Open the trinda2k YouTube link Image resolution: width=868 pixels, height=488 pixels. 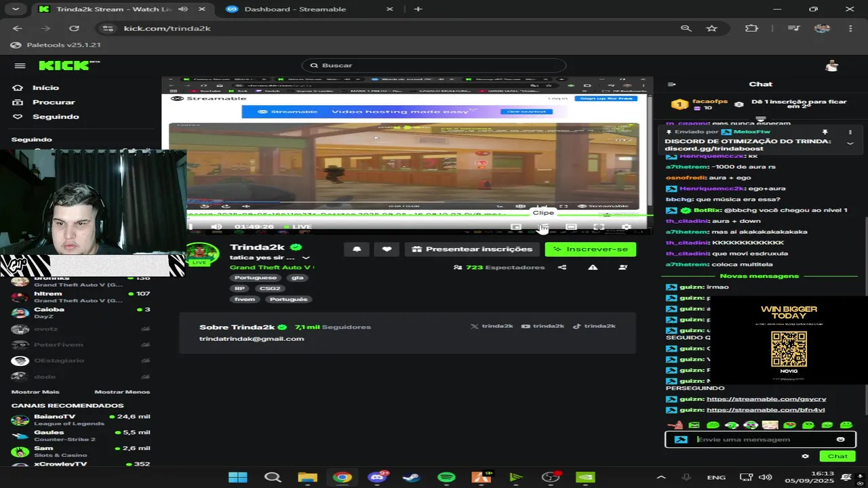(x=542, y=326)
